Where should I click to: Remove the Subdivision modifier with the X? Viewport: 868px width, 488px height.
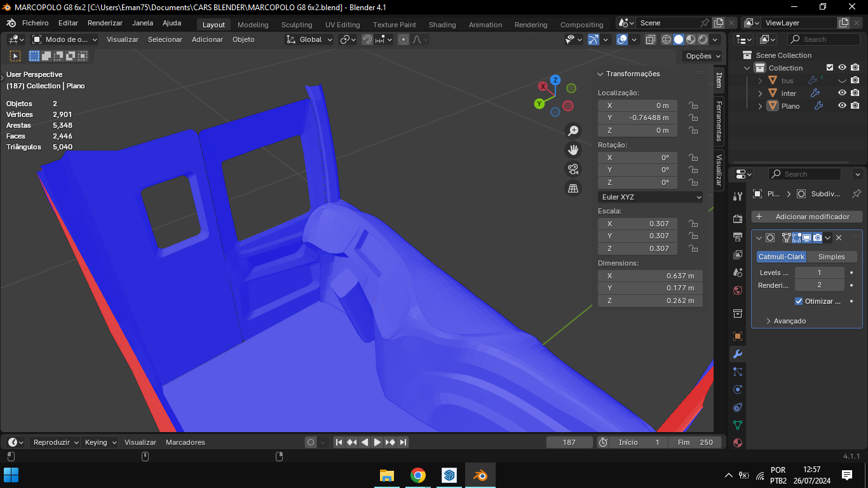point(839,238)
